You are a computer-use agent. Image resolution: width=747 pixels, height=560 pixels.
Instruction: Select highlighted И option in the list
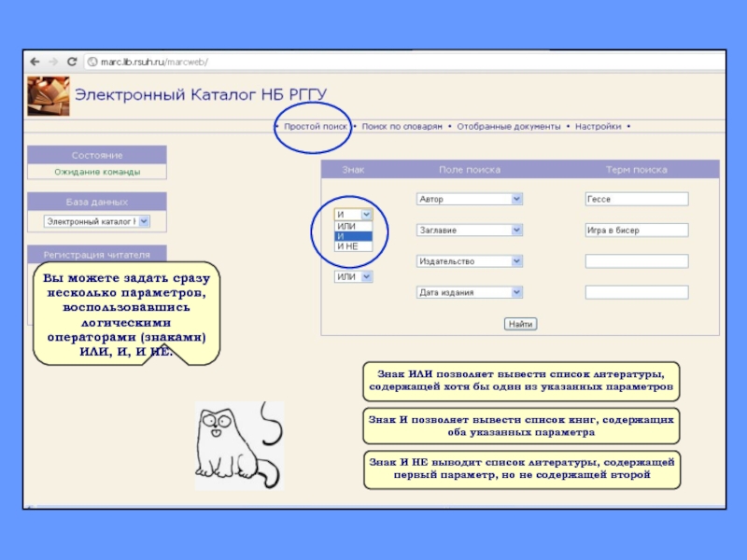pos(353,237)
